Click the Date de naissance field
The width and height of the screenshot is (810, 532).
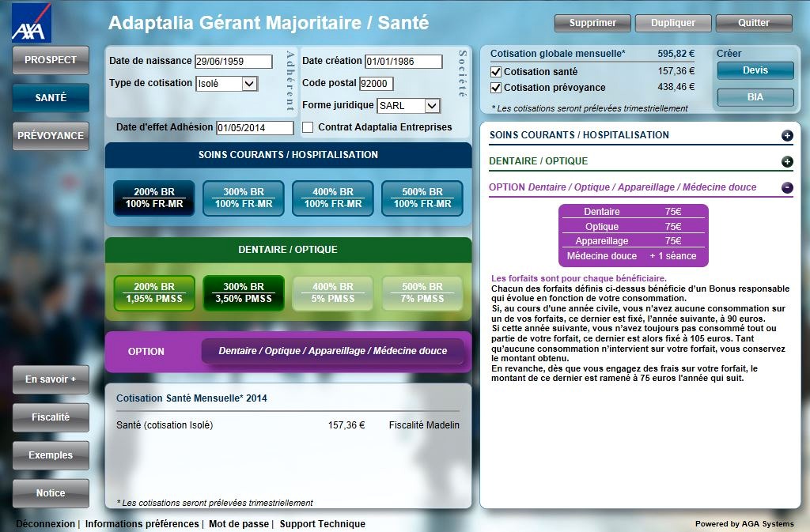point(233,62)
